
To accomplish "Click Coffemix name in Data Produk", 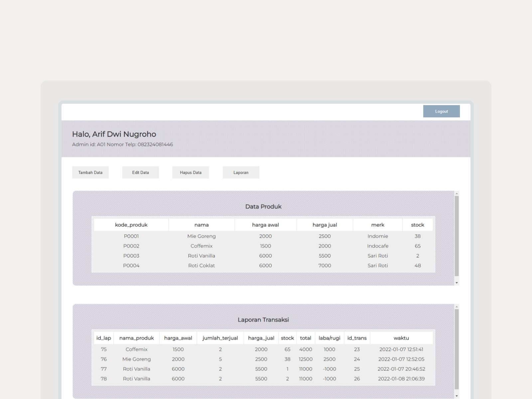I will (201, 246).
